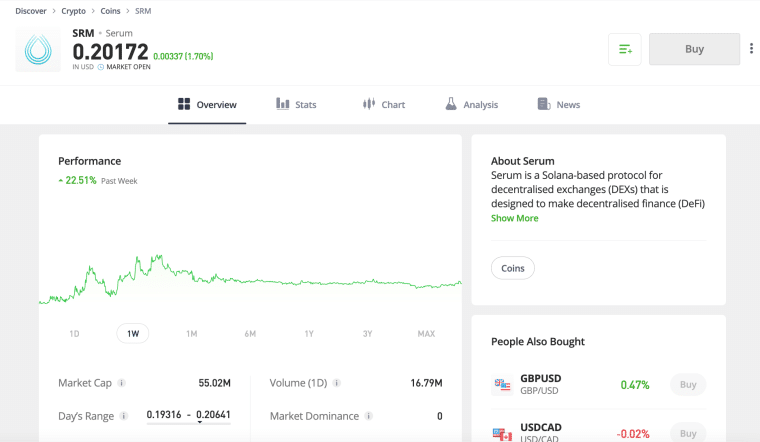Open the Stats tab
This screenshot has height=442, width=760.
(x=296, y=105)
